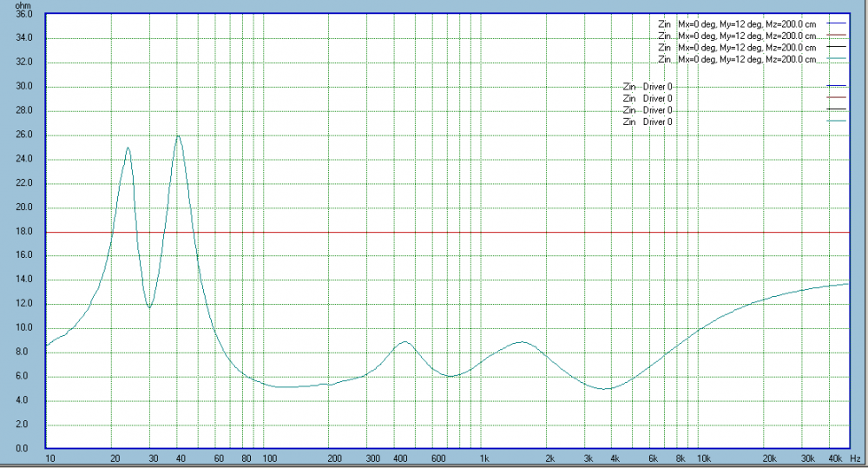Image resolution: width=868 pixels, height=468 pixels.
Task: Click the 20 Hz x-axis label
Action: tap(115, 458)
